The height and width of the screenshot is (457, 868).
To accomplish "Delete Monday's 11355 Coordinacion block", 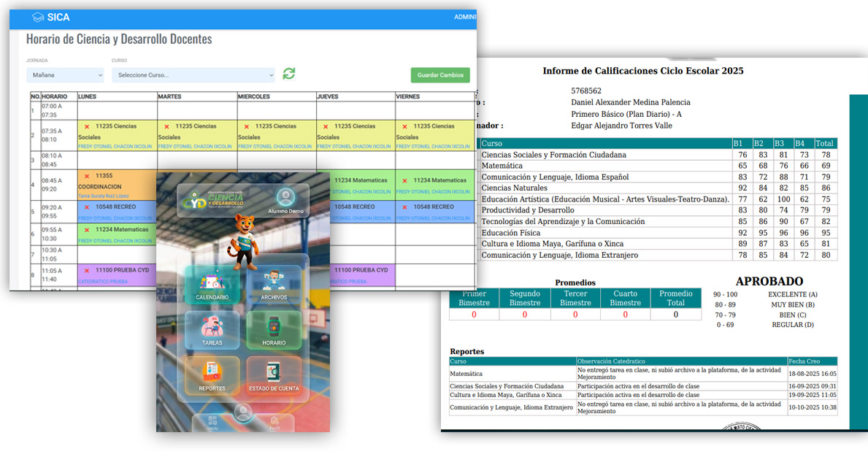I will pyautogui.click(x=87, y=176).
